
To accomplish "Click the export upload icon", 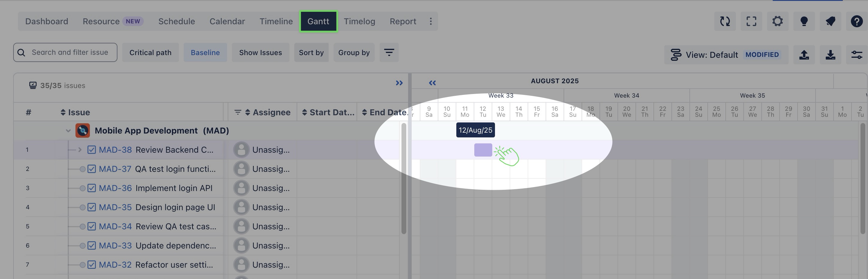I will pyautogui.click(x=804, y=55).
